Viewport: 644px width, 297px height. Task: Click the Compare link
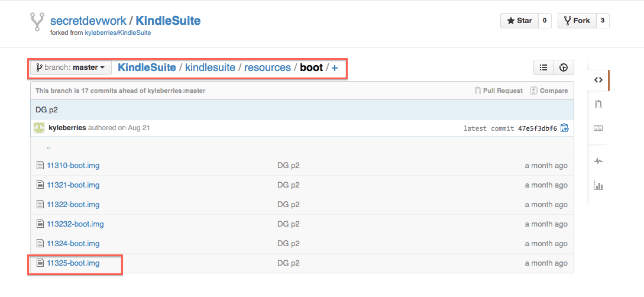pyautogui.click(x=549, y=91)
